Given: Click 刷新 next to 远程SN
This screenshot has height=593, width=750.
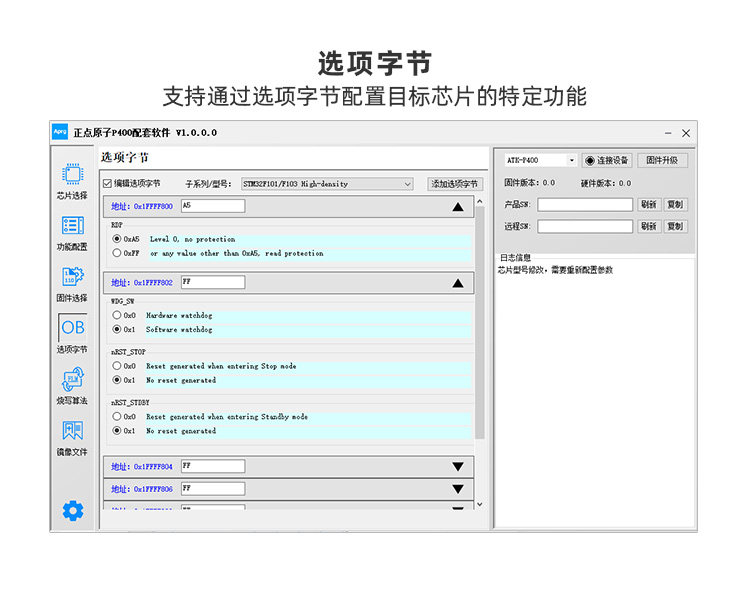Looking at the screenshot, I should (x=649, y=226).
